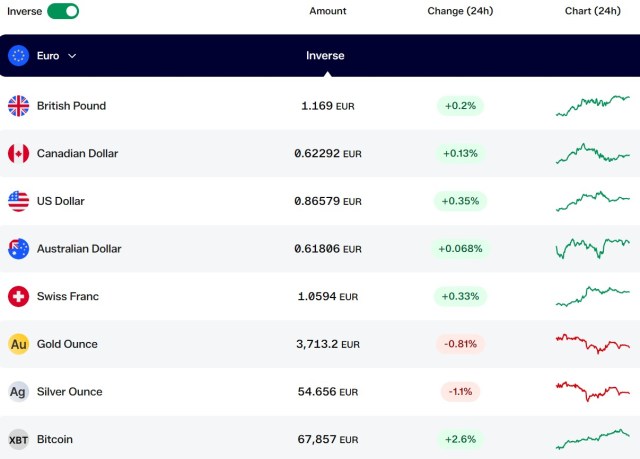This screenshot has width=640, height=459.
Task: Click the Bitcoin +2.6% change badge
Action: pos(460,439)
